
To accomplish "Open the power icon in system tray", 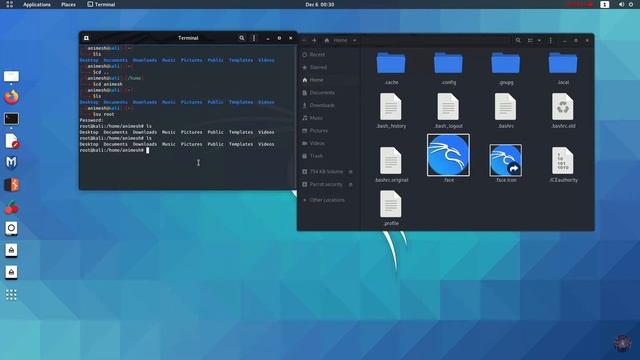I will pyautogui.click(x=631, y=4).
